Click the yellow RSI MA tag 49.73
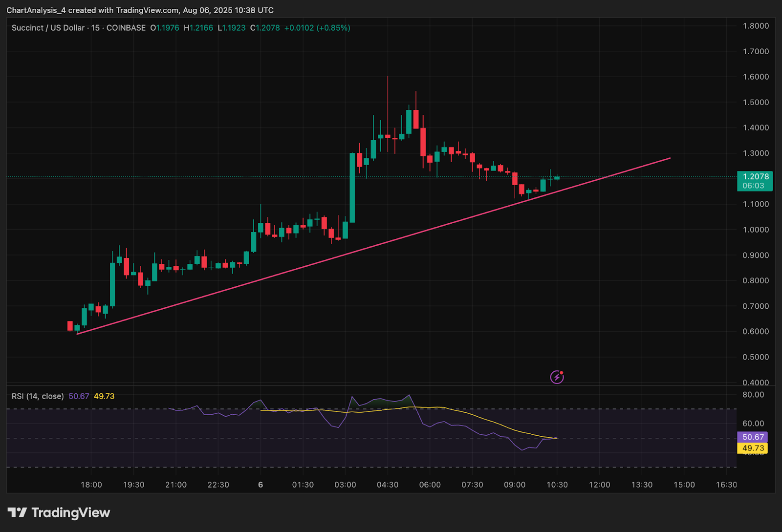This screenshot has height=532, width=782. tap(752, 448)
